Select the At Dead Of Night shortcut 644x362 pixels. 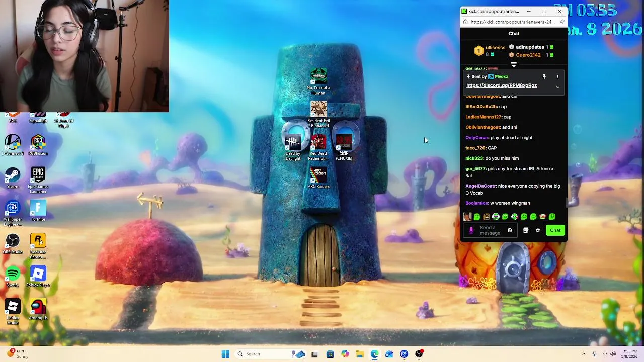[64, 120]
